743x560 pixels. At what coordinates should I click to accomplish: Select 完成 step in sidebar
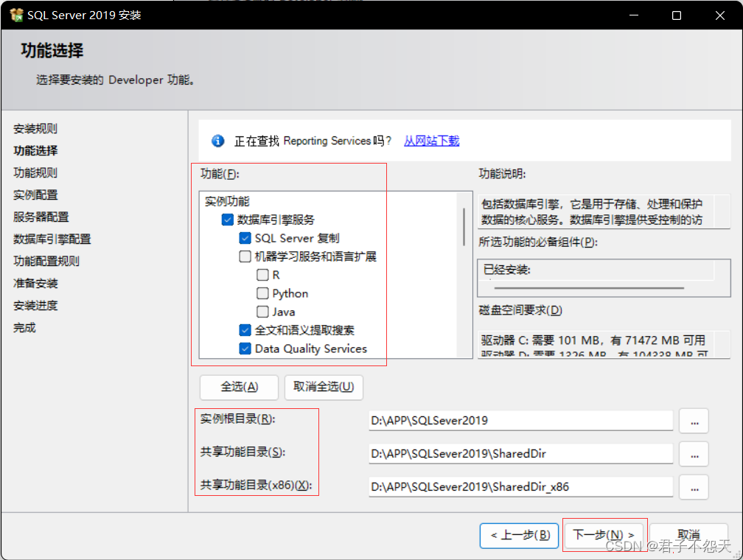pos(24,328)
